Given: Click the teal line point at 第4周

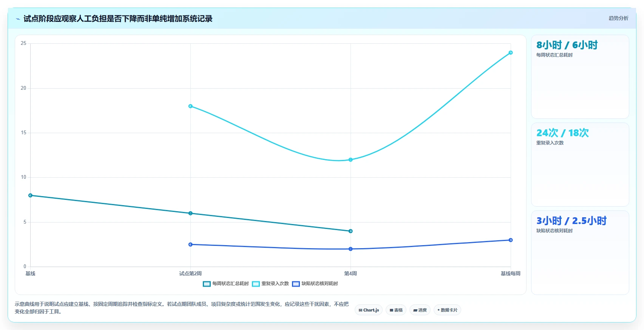Looking at the screenshot, I should pyautogui.click(x=351, y=231).
